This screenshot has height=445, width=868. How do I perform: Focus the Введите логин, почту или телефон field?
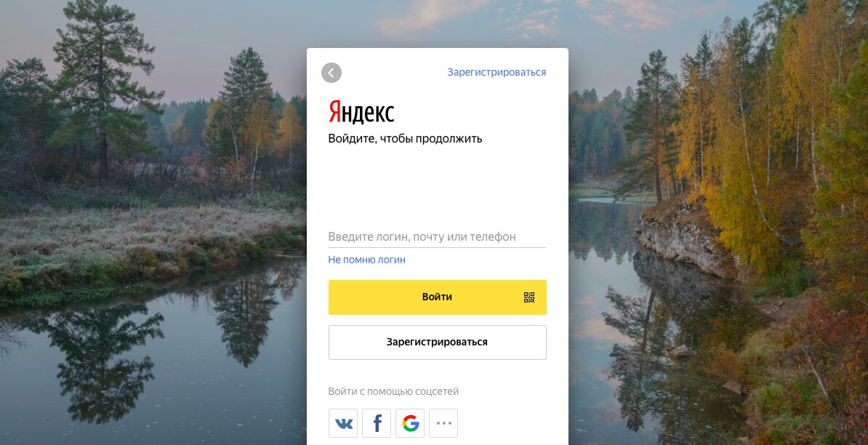tap(438, 237)
